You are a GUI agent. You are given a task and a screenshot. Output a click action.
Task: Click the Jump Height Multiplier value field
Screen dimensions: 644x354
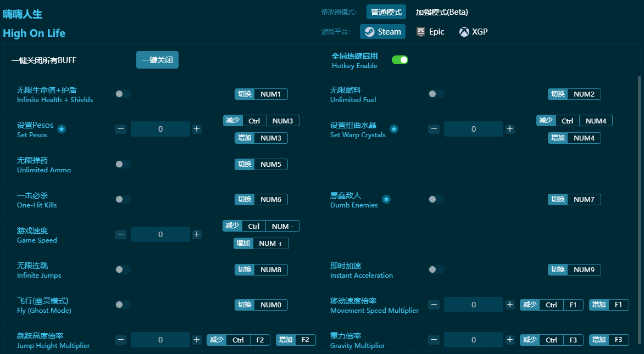(x=160, y=340)
